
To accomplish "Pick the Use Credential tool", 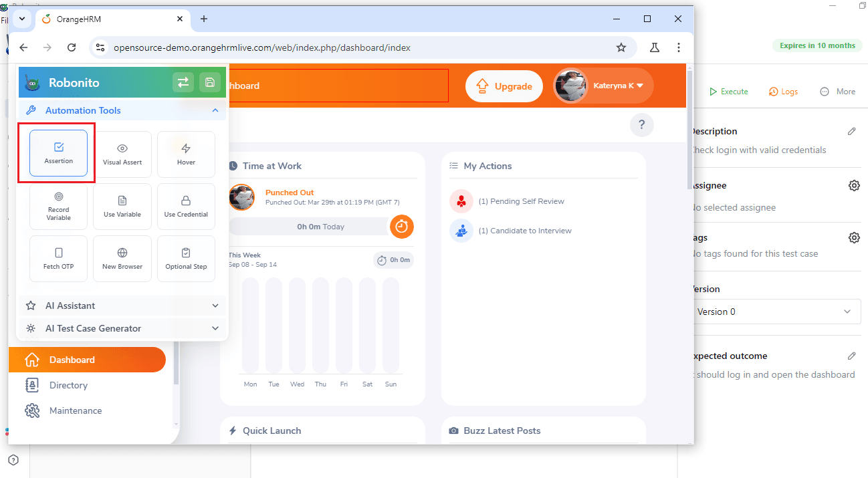I will (186, 207).
